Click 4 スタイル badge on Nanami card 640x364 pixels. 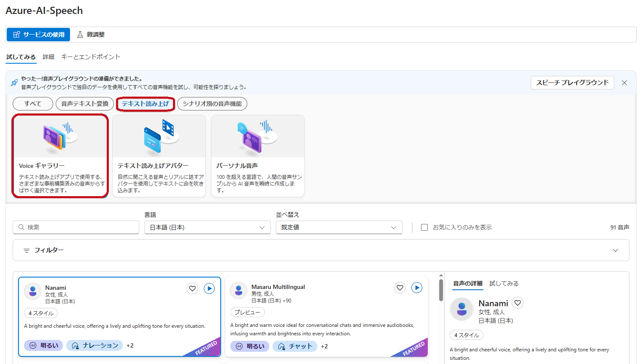41,313
